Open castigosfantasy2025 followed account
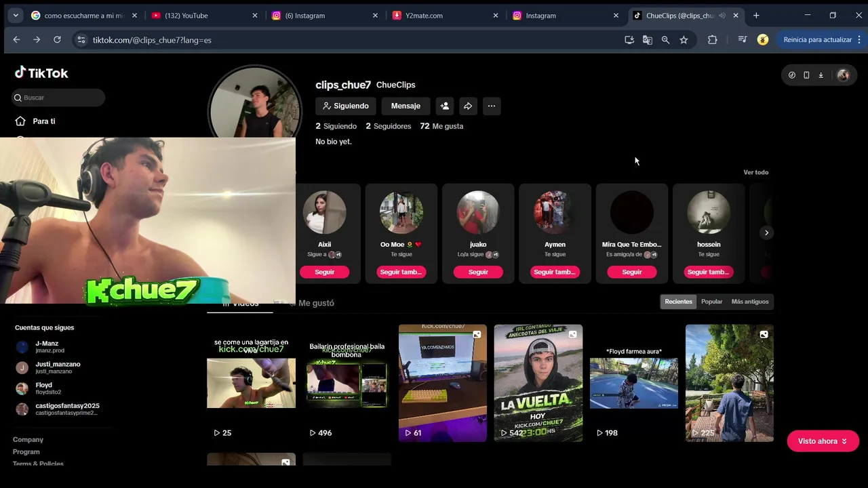The width and height of the screenshot is (868, 488). click(58, 409)
